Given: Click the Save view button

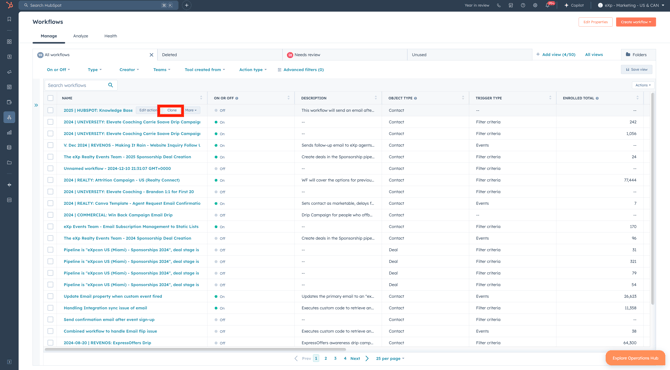Looking at the screenshot, I should (637, 69).
